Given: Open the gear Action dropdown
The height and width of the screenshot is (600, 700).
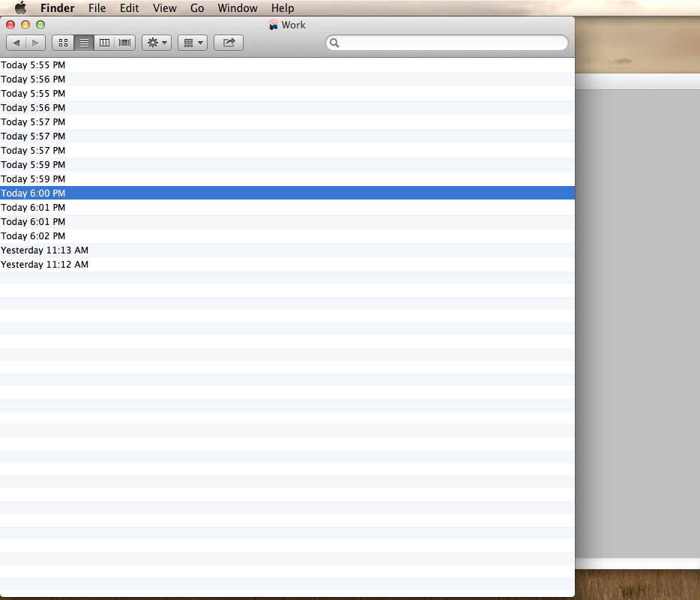Looking at the screenshot, I should (x=157, y=43).
